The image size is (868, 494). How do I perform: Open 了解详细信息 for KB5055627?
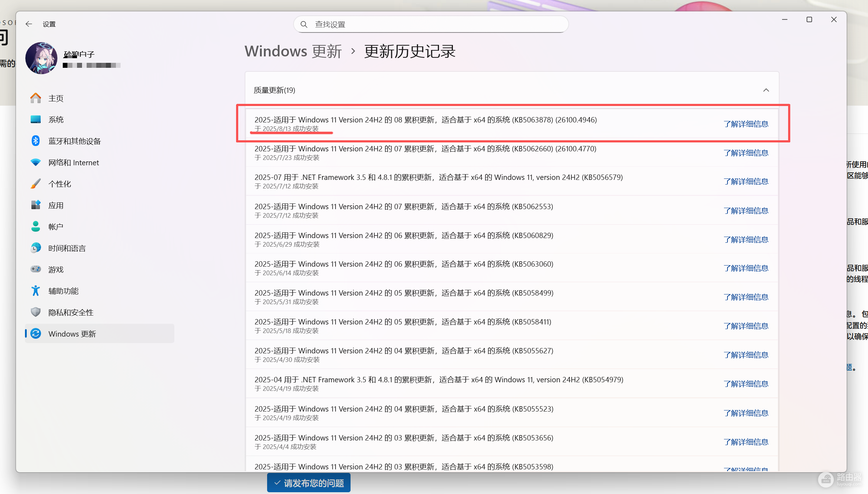(746, 355)
